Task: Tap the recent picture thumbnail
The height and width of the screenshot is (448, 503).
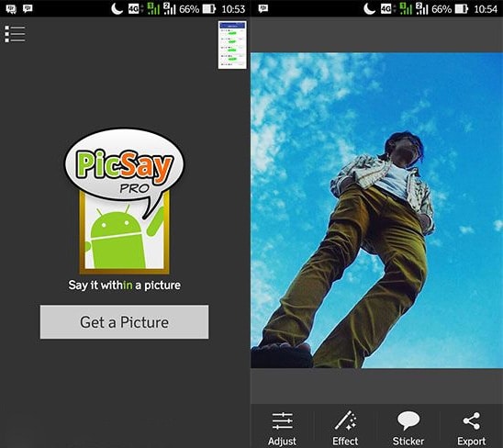Action: click(232, 45)
